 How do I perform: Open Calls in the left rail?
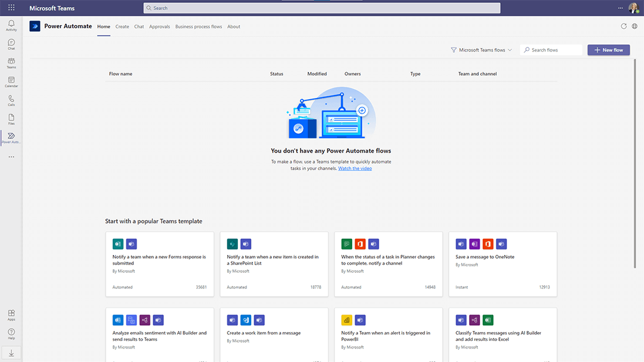coord(11,101)
